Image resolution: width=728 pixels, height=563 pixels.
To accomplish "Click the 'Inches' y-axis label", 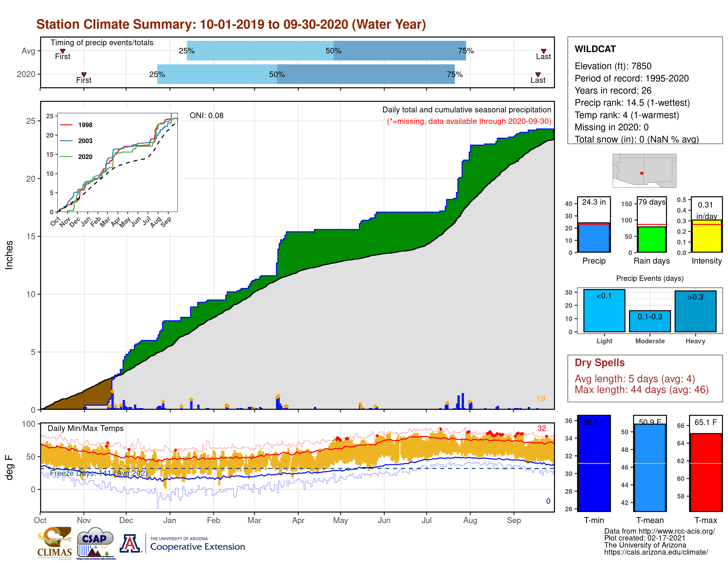I will pos(9,255).
